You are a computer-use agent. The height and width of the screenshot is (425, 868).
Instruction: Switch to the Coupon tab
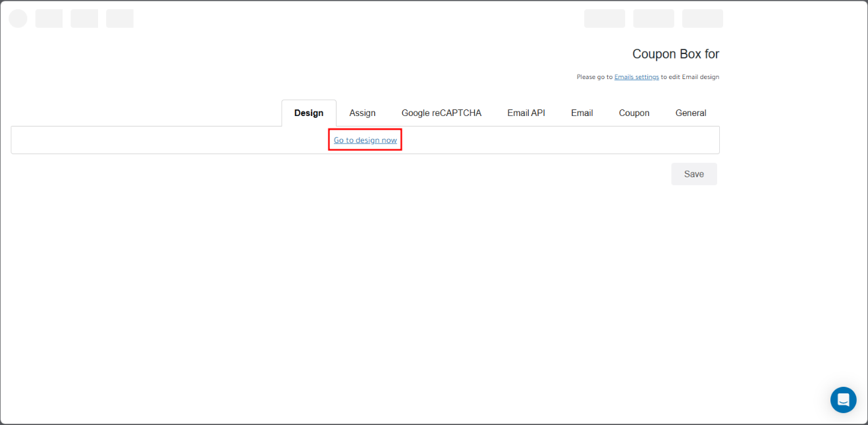tap(634, 113)
